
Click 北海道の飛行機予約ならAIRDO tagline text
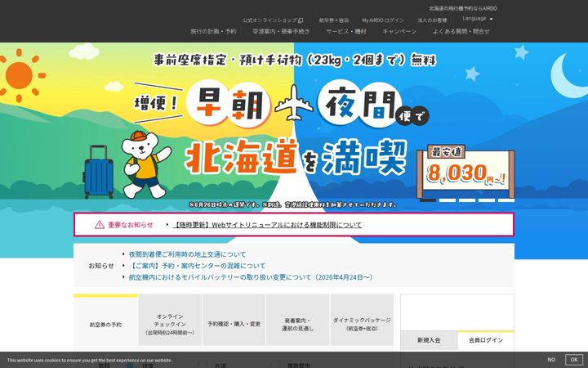coord(463,8)
